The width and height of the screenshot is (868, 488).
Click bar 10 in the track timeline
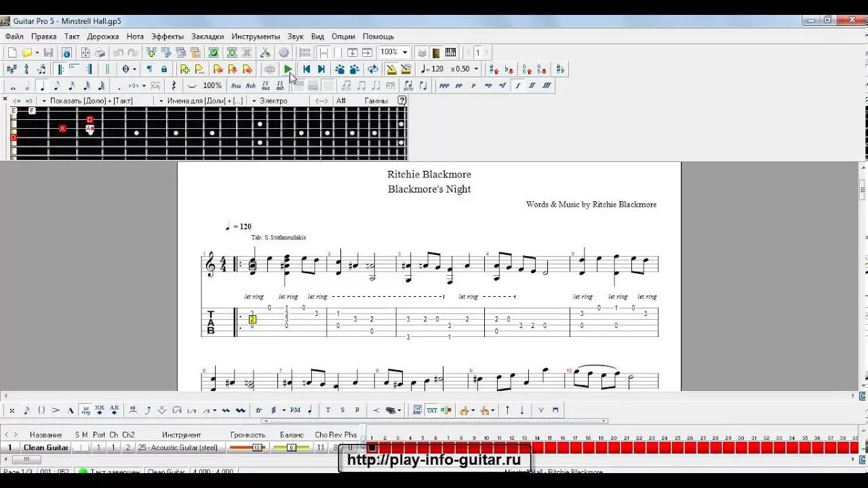click(487, 447)
